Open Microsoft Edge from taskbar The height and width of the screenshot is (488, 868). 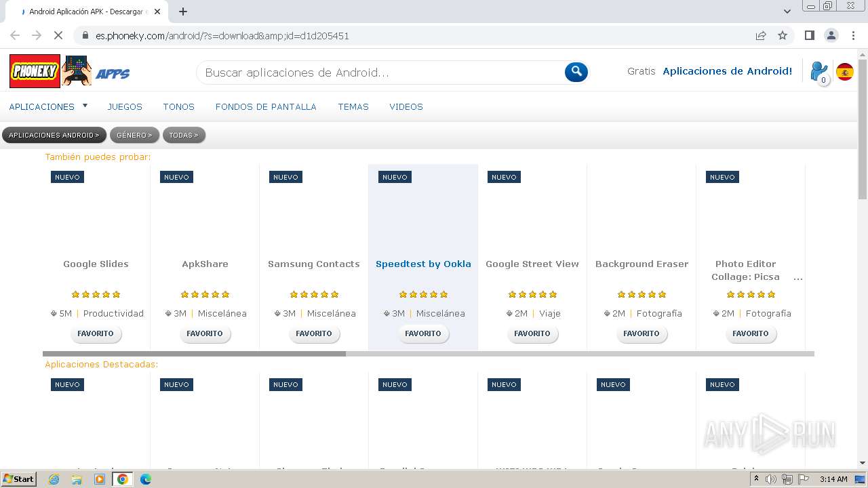click(145, 479)
